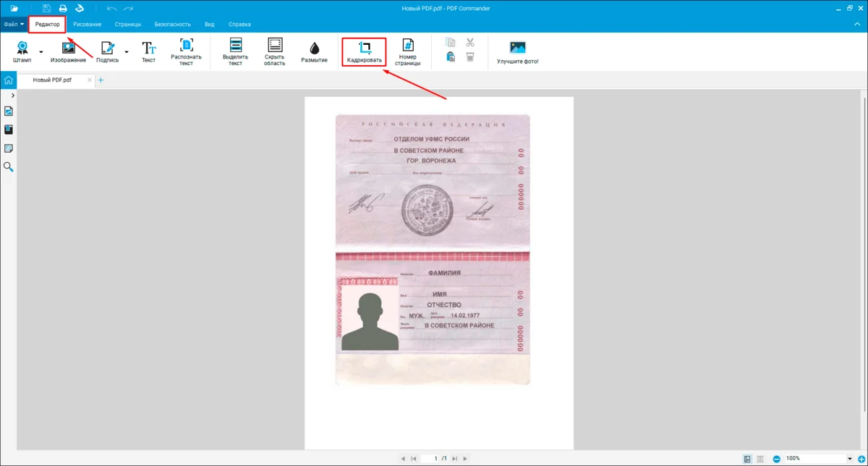Image resolution: width=868 pixels, height=466 pixels.
Task: Save the document with the floppy disk icon
Action: [47, 8]
